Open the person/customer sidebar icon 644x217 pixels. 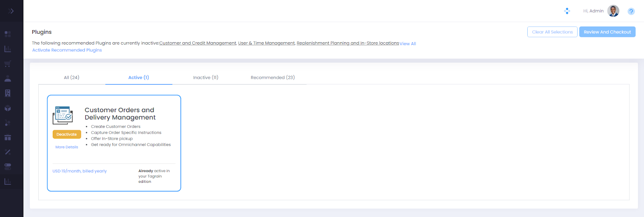[8, 78]
